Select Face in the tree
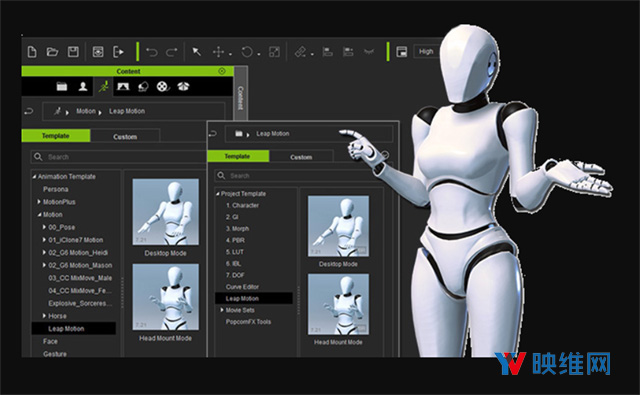This screenshot has width=640, height=395. (50, 341)
